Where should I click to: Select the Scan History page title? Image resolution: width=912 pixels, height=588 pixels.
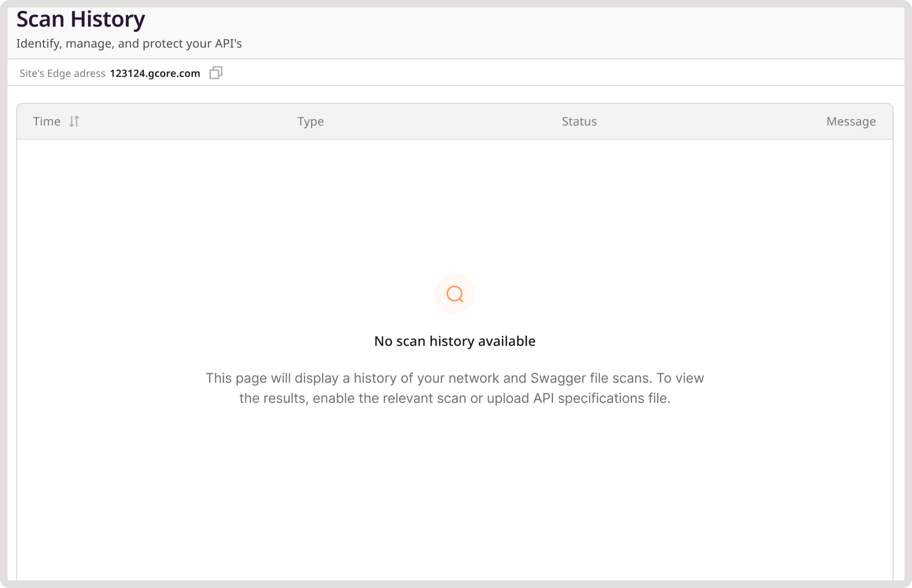pyautogui.click(x=80, y=19)
